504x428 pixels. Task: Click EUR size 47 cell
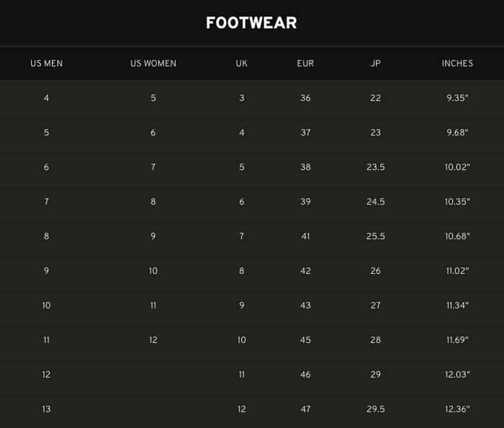pyautogui.click(x=305, y=409)
